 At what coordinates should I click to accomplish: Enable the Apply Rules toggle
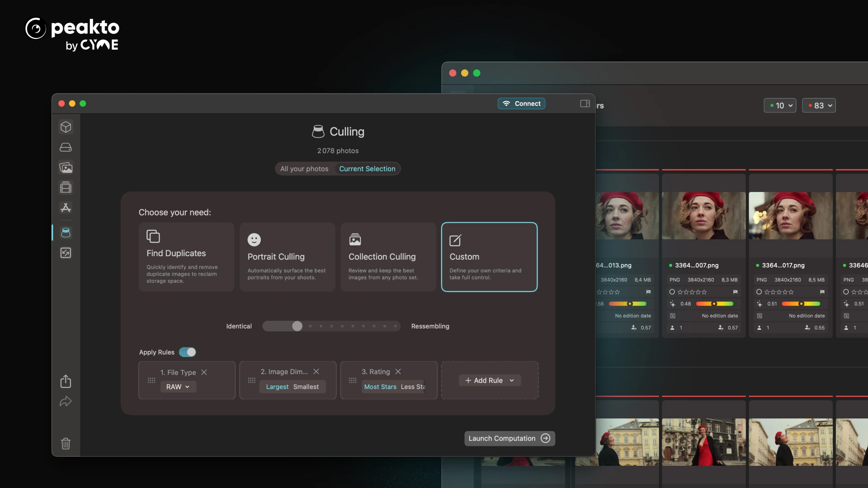[188, 352]
